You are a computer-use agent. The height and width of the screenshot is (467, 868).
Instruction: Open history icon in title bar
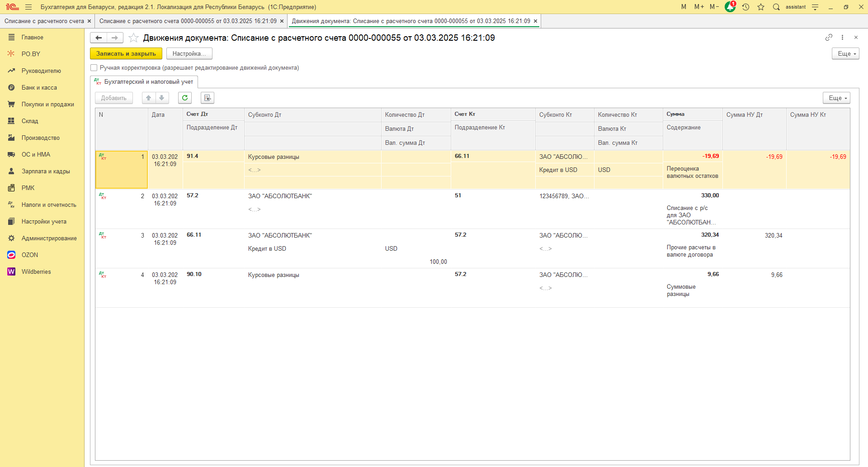(746, 7)
